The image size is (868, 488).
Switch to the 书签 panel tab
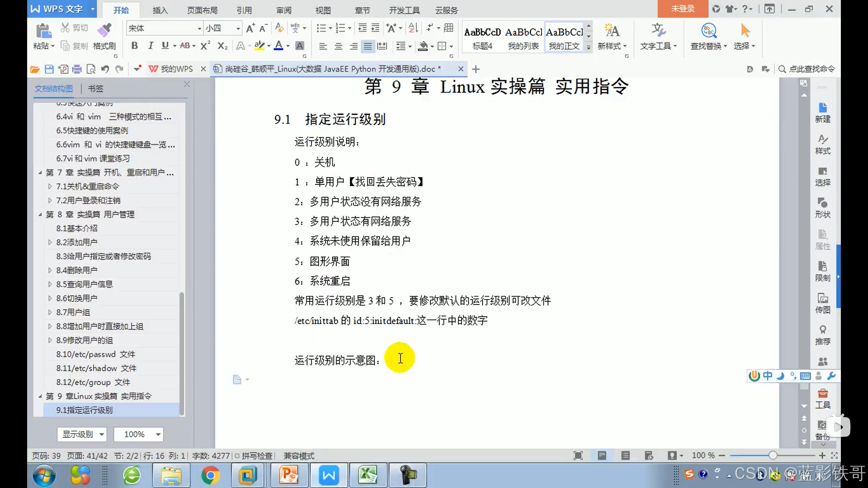pos(95,89)
